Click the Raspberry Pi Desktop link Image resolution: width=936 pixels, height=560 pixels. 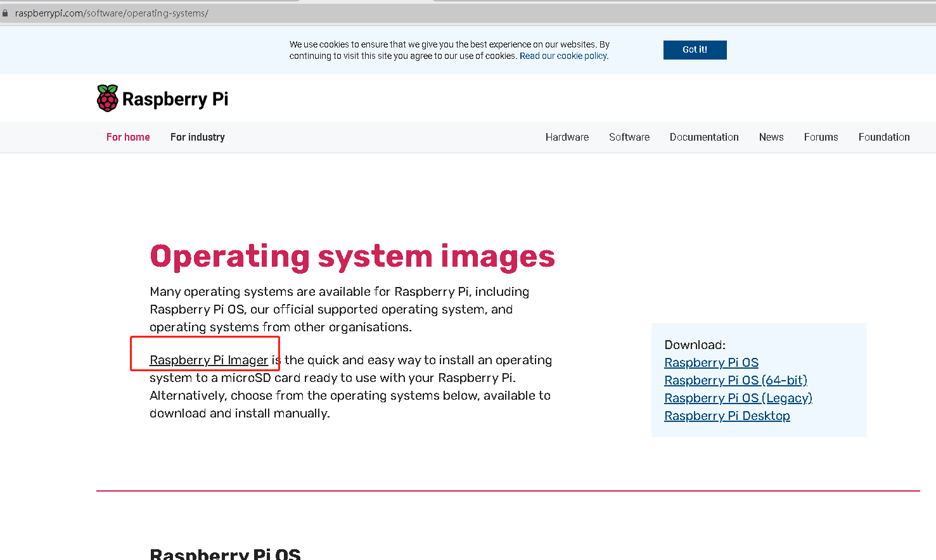coord(727,416)
